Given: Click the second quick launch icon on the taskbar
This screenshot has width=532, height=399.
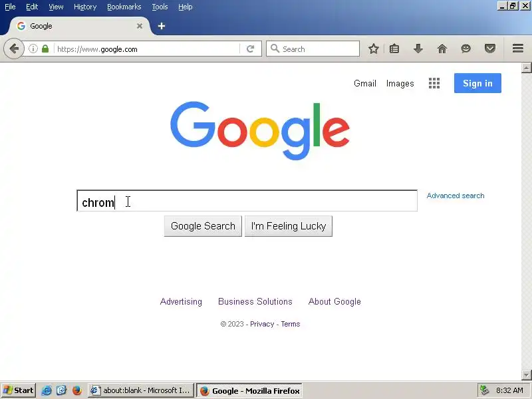Looking at the screenshot, I should [61, 390].
